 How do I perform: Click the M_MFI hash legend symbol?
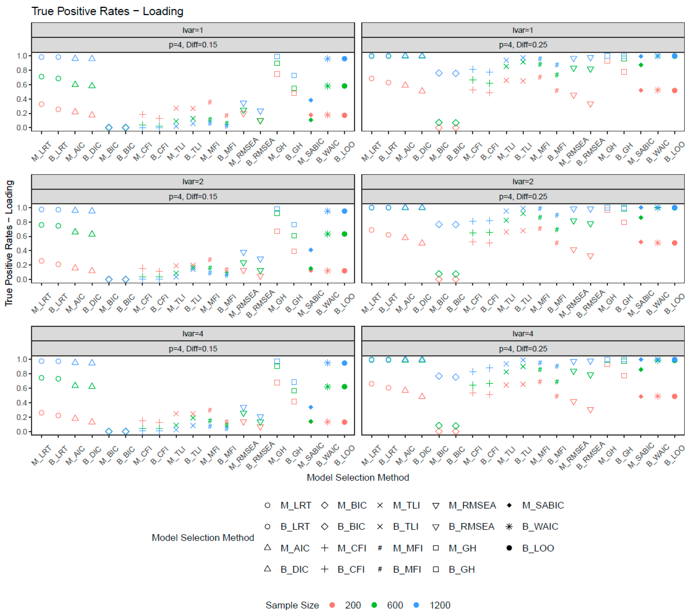380,548
